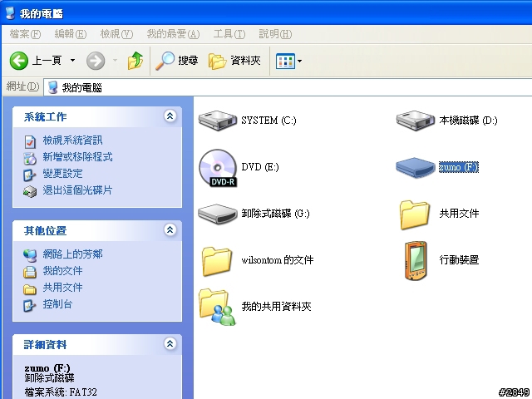This screenshot has width=532, height=399.
Task: Click the 共用文件 sidebar folder icon
Action: click(x=30, y=289)
